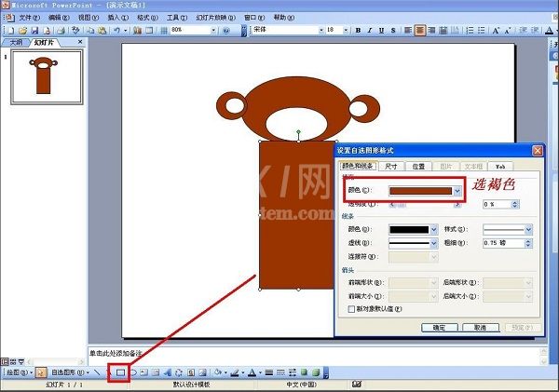This screenshot has height=392, width=559.
Task: Select the Line drawing tool
Action: [x=97, y=372]
